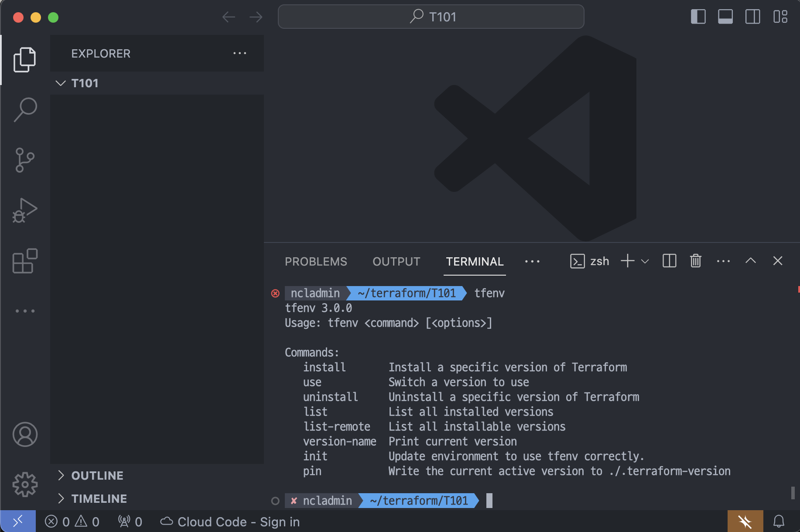Click the orange status bar extension icon
The height and width of the screenshot is (532, 800).
tap(745, 521)
